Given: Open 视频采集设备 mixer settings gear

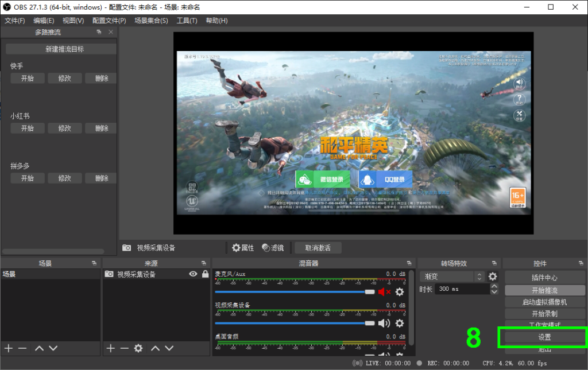Looking at the screenshot, I should [400, 323].
